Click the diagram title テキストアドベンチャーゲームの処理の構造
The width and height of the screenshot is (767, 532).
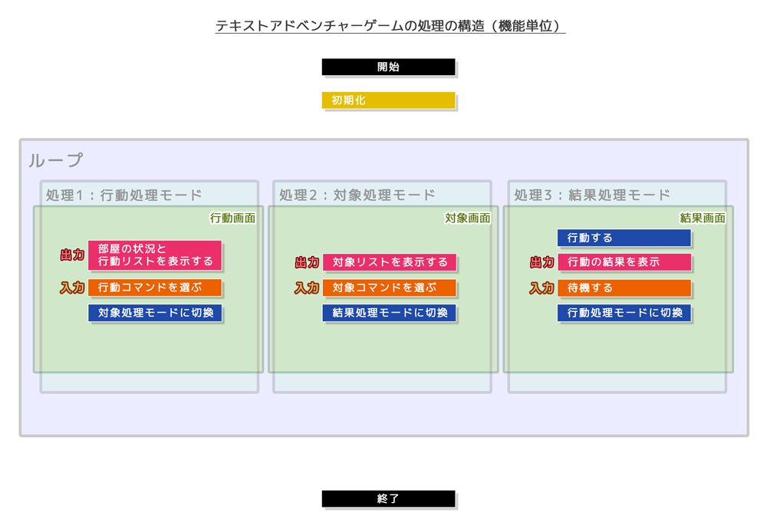pyautogui.click(x=350, y=25)
